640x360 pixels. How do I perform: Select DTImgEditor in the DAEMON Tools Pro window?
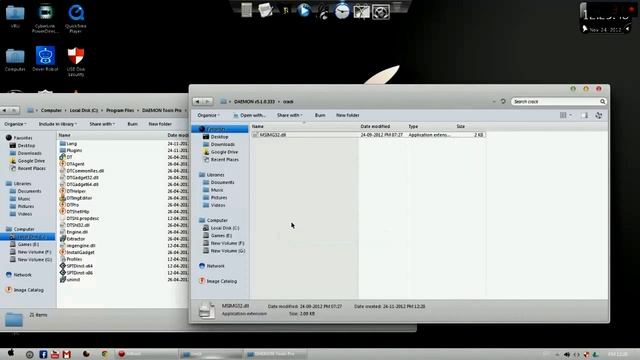[76, 198]
